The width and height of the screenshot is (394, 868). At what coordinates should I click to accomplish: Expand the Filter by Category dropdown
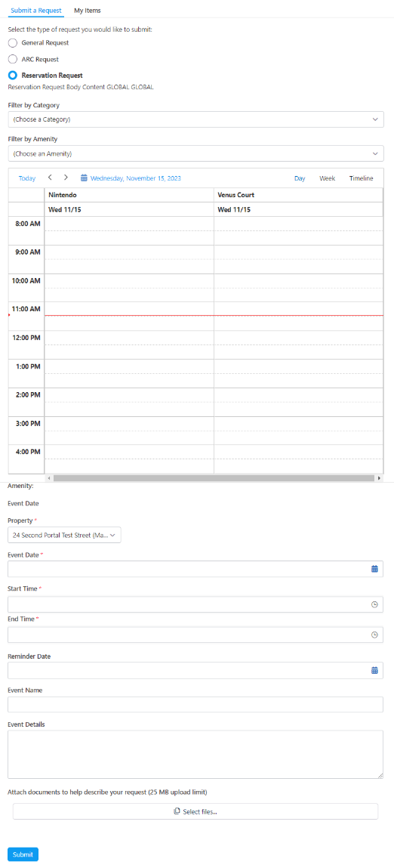tap(196, 119)
